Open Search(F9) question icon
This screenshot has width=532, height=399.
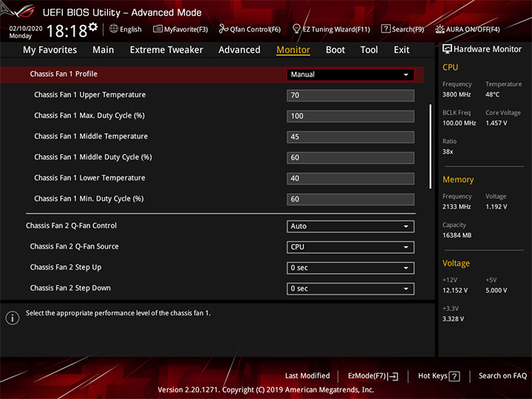point(386,29)
